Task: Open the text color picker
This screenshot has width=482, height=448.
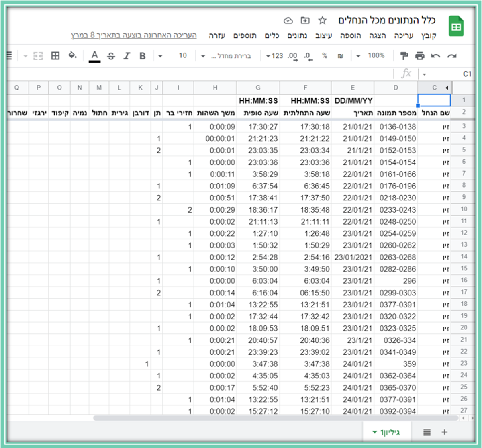Action: [x=94, y=56]
